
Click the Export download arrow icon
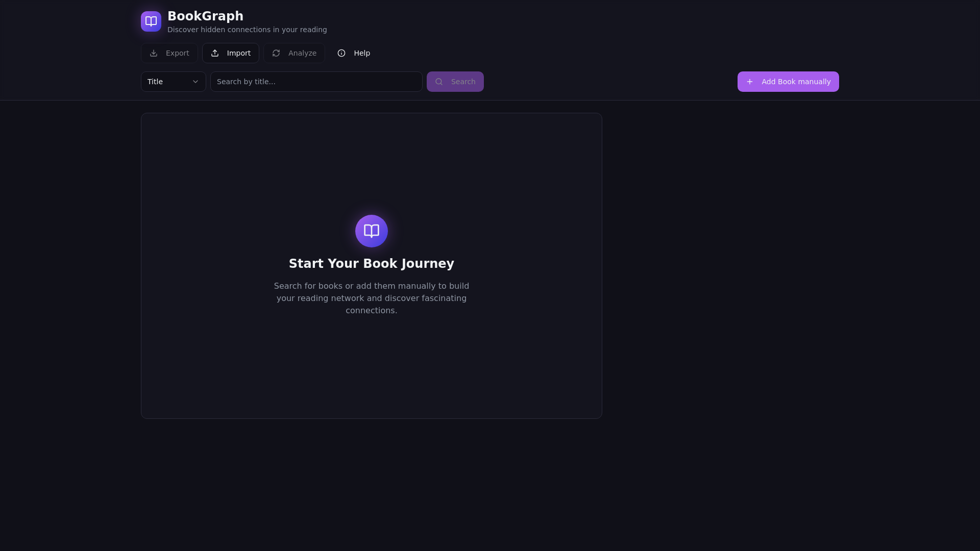(x=154, y=53)
